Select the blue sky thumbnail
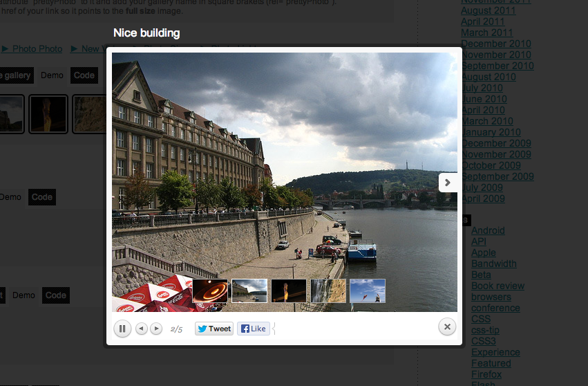Viewport: 588px width, 386px height. 368,291
